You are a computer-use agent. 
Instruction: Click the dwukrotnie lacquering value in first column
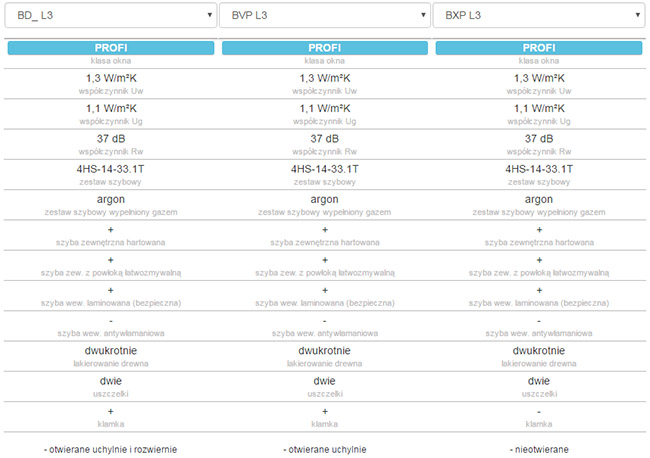(111, 351)
